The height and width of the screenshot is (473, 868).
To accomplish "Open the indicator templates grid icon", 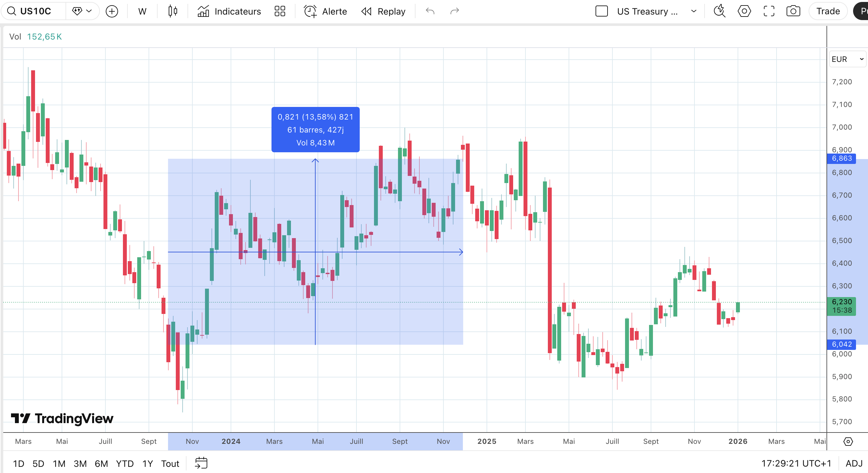I will click(x=280, y=11).
